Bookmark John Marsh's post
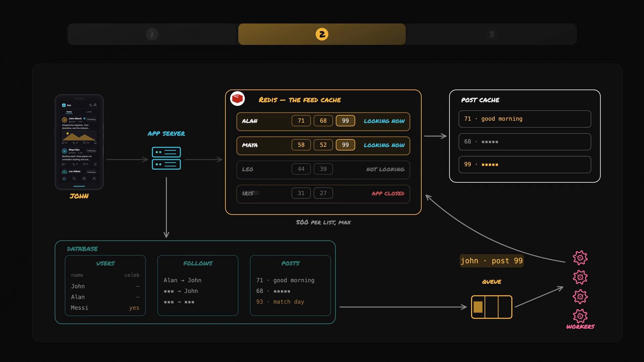Viewport: 644px width, 362px height. tap(95, 143)
